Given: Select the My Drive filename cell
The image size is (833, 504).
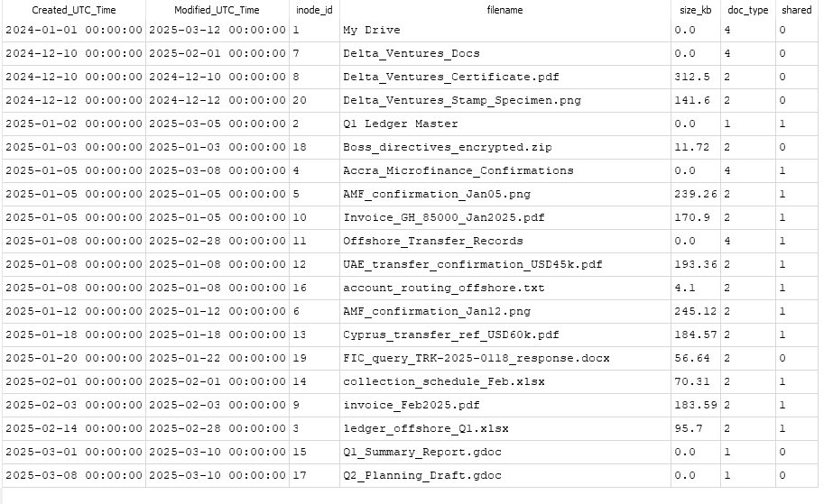Looking at the screenshot, I should point(505,31).
